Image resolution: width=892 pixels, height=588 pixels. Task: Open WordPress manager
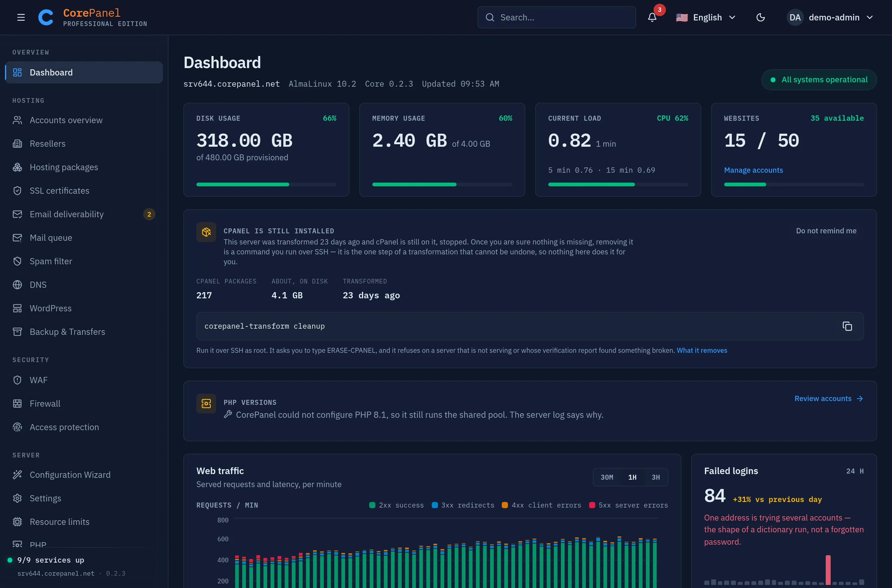[x=84, y=308]
